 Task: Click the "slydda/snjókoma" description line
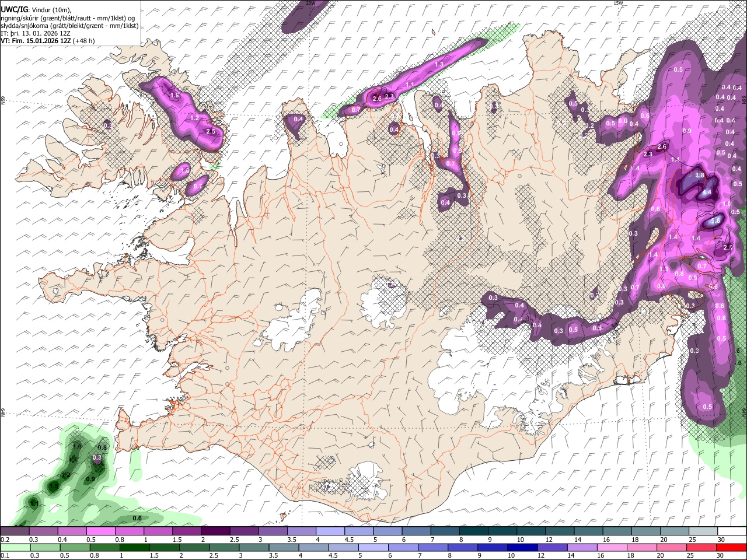[x=69, y=26]
